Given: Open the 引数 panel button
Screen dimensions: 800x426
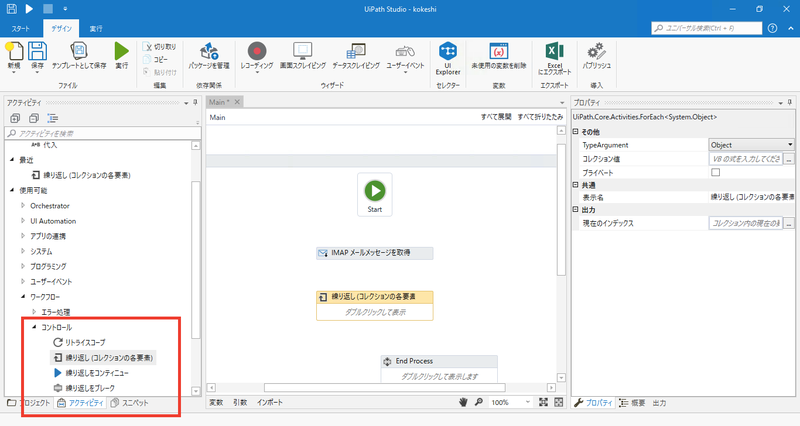Looking at the screenshot, I should [x=240, y=403].
